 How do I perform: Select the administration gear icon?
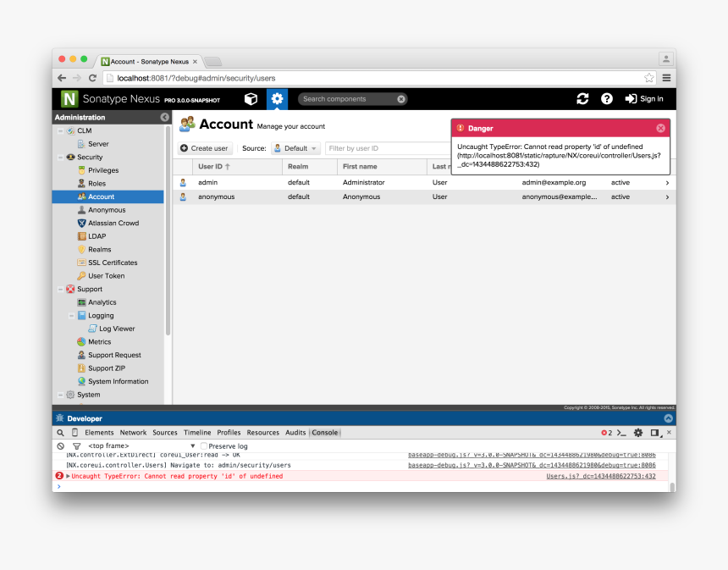tap(277, 99)
